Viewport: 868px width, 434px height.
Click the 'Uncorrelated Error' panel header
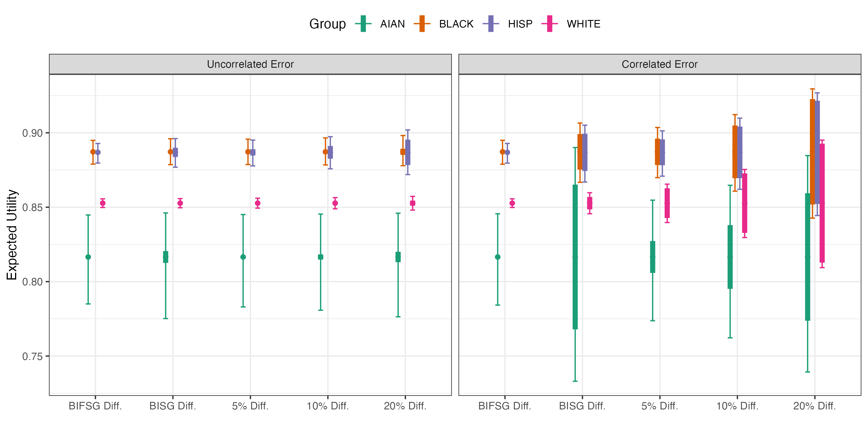click(250, 64)
